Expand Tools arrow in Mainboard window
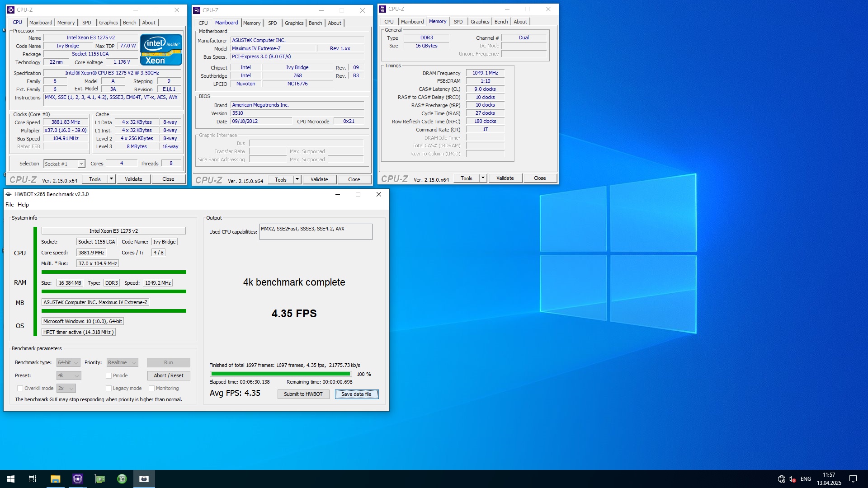The width and height of the screenshot is (868, 488). tap(297, 180)
